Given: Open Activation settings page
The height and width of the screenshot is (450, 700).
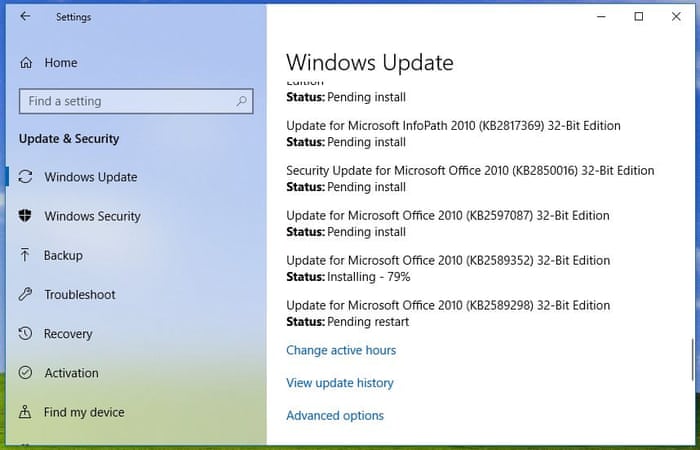Looking at the screenshot, I should coord(71,373).
